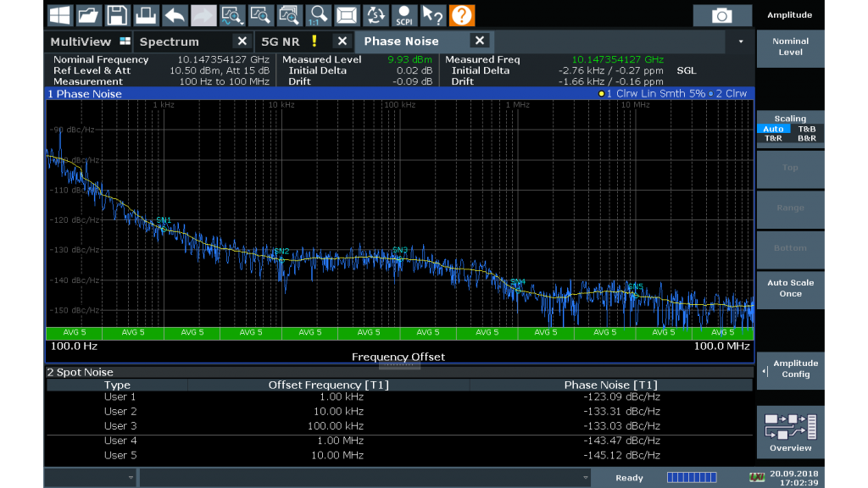868x488 pixels.
Task: Take a screenshot with camera icon
Action: [721, 15]
